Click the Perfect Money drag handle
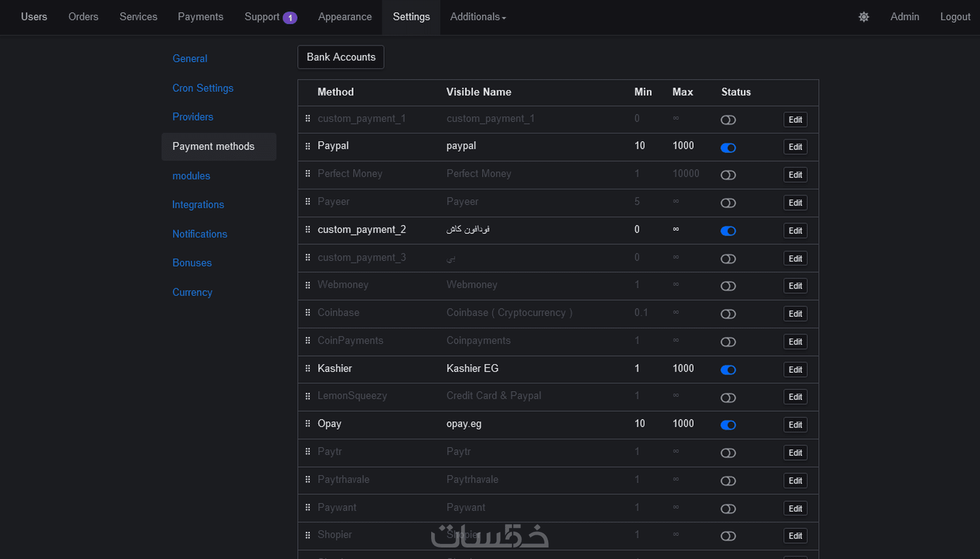Image resolution: width=980 pixels, height=559 pixels. pos(308,173)
